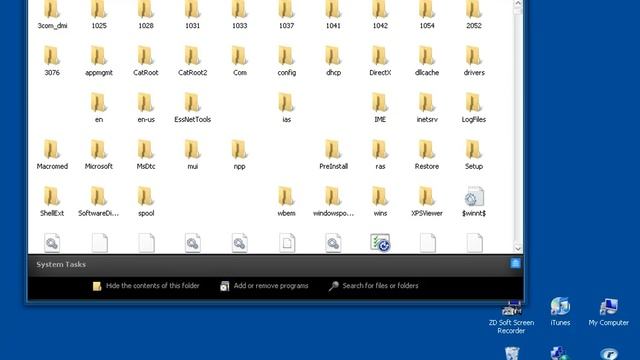Open the drivers folder
640x360 pixels.
pyautogui.click(x=473, y=61)
